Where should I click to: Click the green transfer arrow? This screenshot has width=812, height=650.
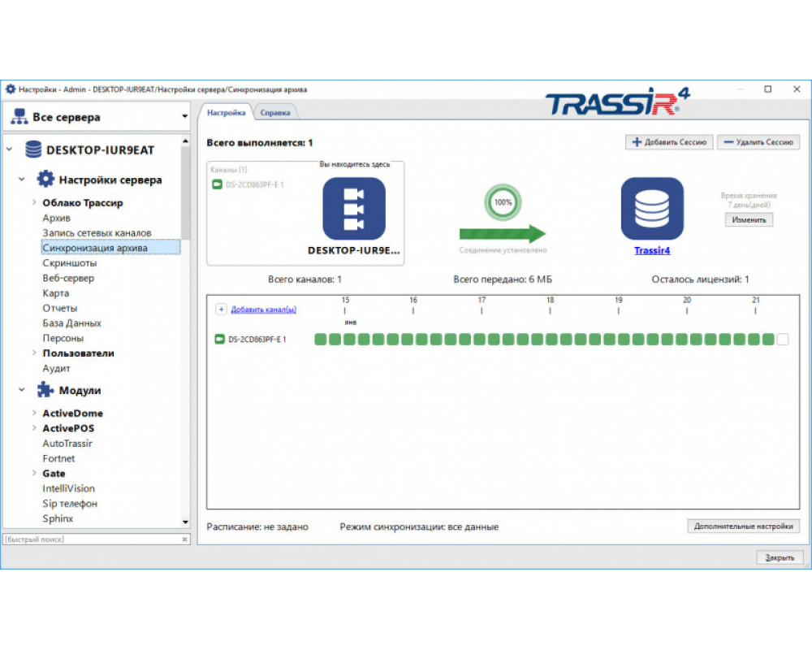coord(503,234)
